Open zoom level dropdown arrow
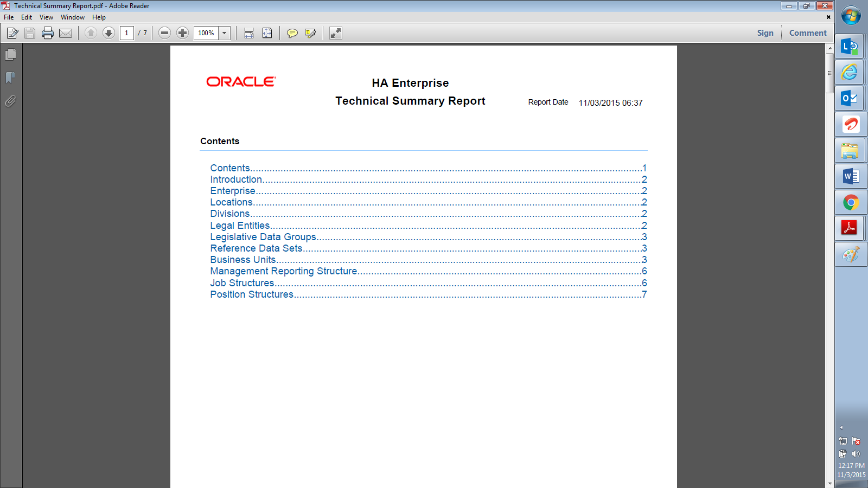 coord(225,33)
